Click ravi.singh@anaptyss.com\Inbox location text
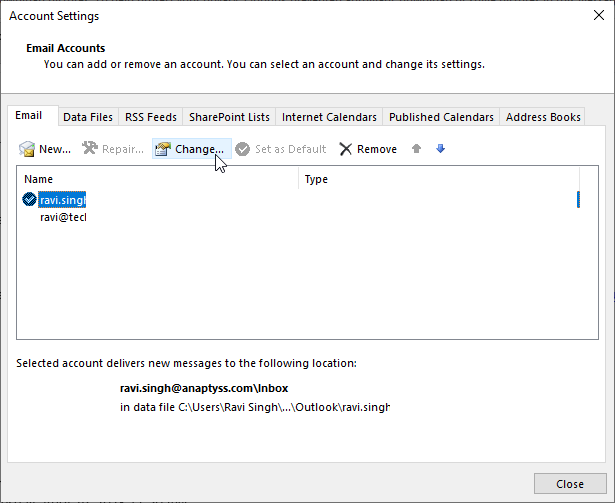Screen dimensions: 615x503 coord(204,388)
